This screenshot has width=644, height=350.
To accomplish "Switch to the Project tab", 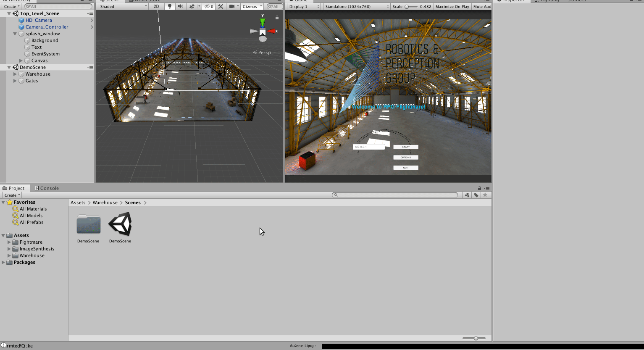I will click(14, 188).
